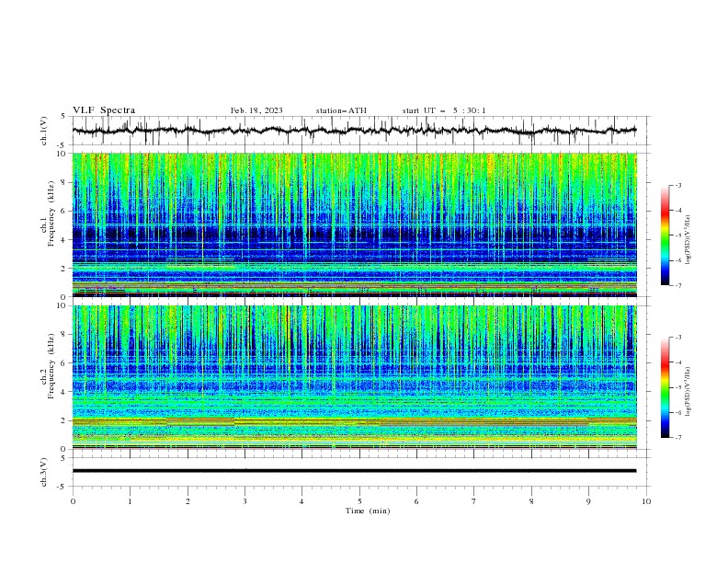Click the 'station=ATH' label
728x563 pixels.
[x=341, y=110]
